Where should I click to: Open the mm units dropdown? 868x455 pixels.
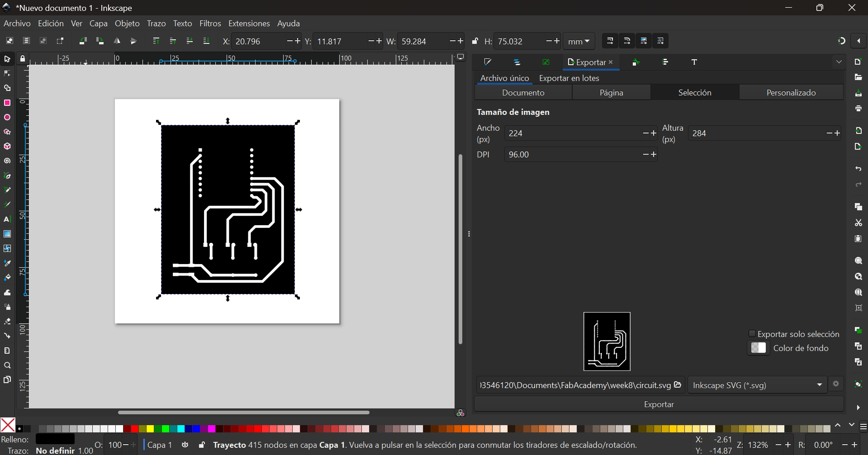tap(579, 41)
